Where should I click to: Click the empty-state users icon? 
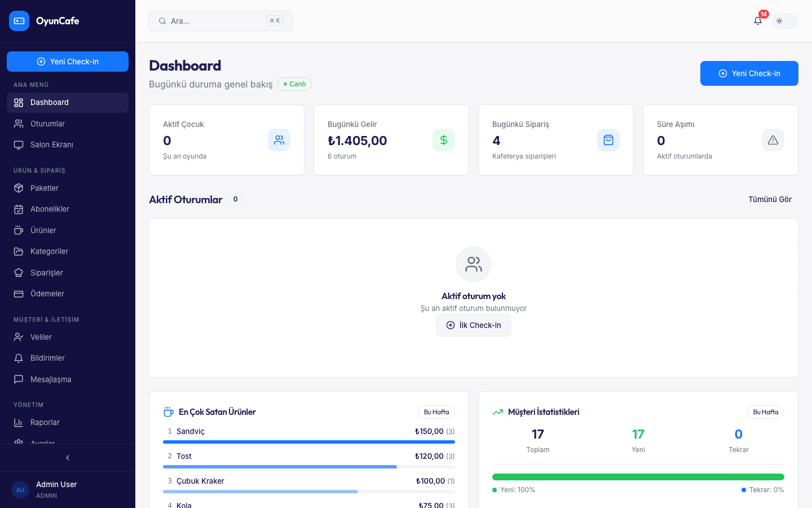(474, 264)
